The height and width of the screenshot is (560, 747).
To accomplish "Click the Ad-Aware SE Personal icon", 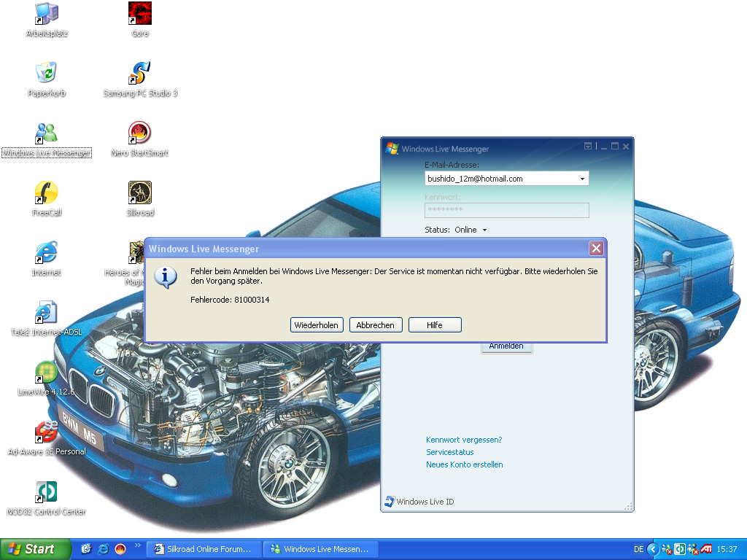I will (x=47, y=432).
